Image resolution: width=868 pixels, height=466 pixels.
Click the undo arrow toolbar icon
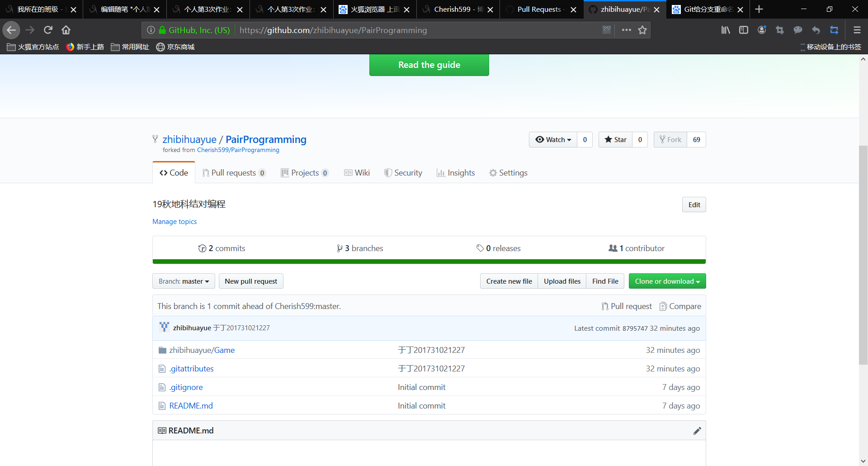tap(816, 30)
